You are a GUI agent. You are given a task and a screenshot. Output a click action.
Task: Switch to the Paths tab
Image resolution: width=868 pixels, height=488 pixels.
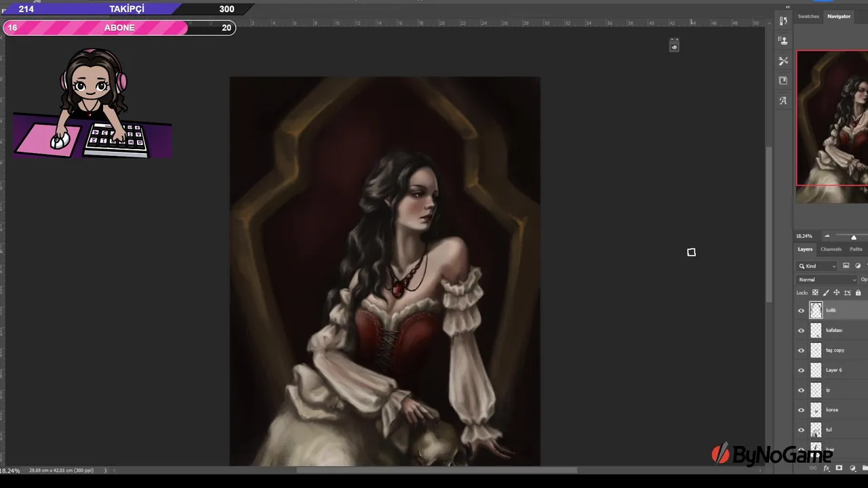click(856, 249)
